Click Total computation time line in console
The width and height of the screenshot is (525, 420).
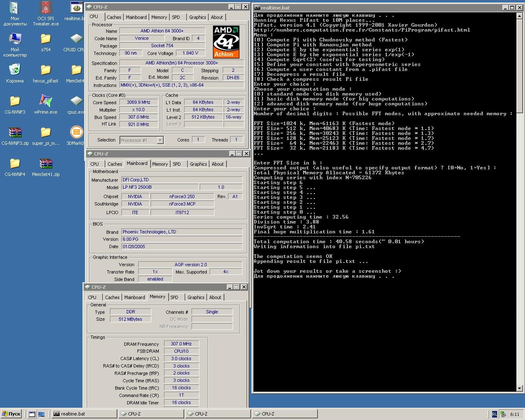click(339, 242)
